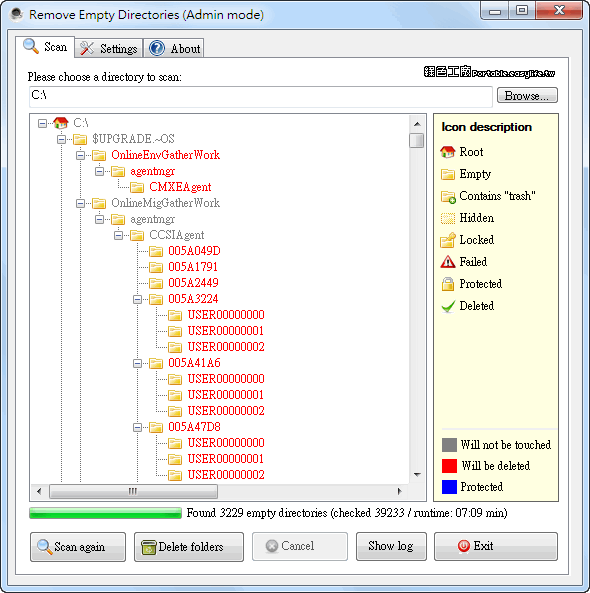The image size is (590, 593).
Task: Click the vertical scrollbar thumb of tree
Action: click(416, 140)
